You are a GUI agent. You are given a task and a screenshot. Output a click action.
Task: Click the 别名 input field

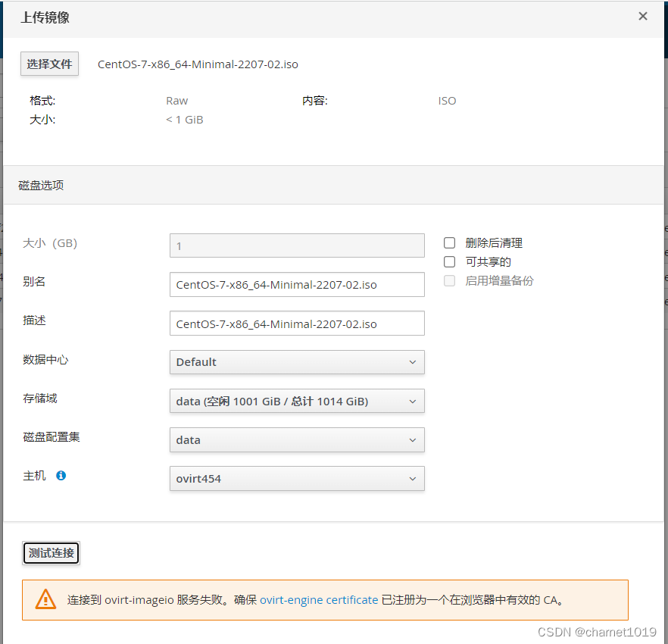pyautogui.click(x=297, y=284)
